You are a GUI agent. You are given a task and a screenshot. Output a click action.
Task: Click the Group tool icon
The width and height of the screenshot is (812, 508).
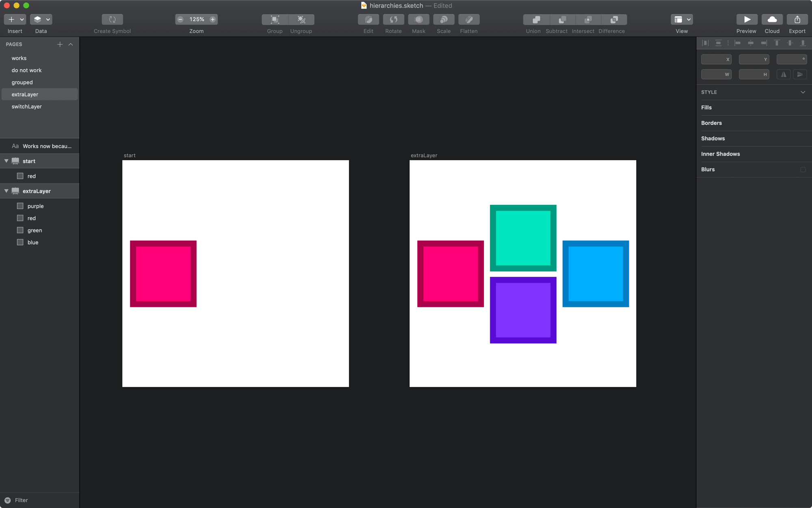click(275, 20)
